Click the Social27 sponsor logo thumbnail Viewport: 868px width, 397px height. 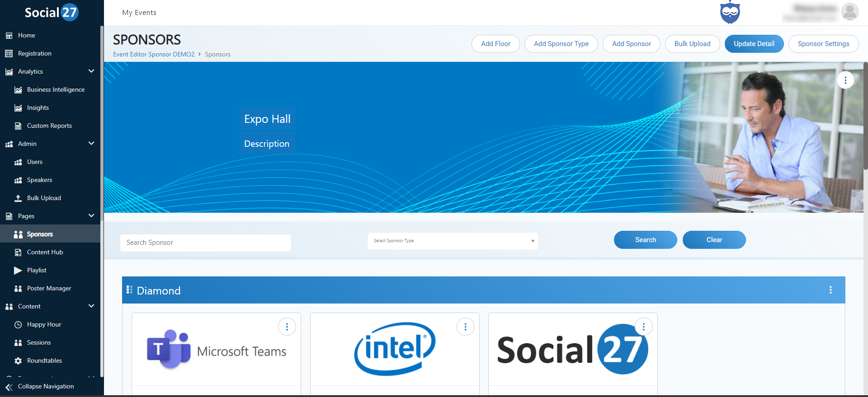point(572,350)
